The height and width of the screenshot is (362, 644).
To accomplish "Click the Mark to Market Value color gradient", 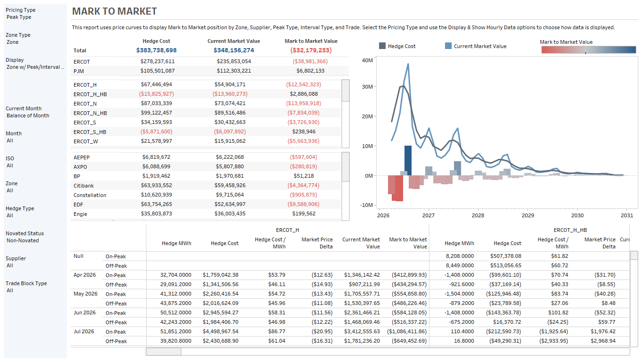I will coord(588,49).
